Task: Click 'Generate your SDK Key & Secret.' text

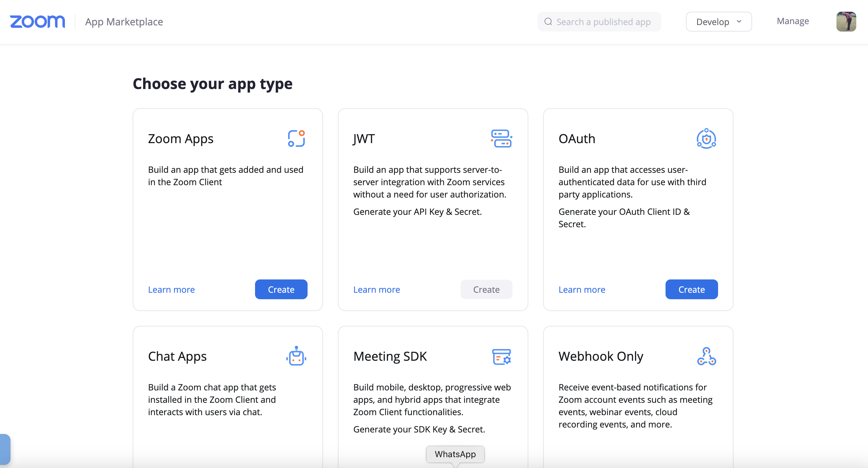Action: pos(419,429)
